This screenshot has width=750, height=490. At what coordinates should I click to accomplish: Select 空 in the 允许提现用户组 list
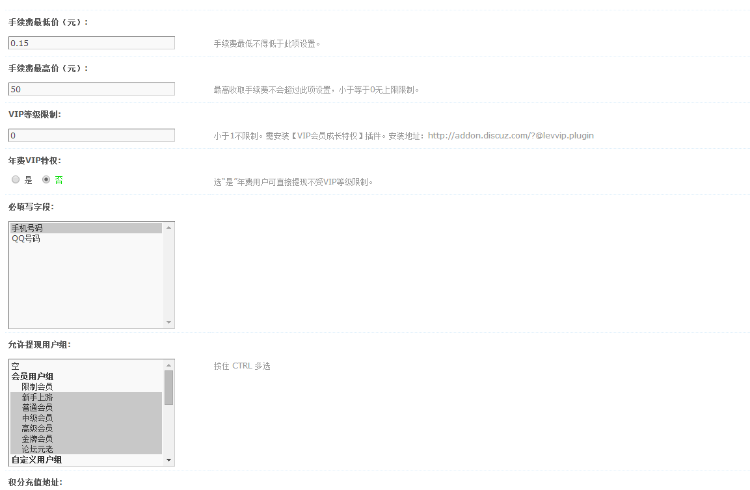pos(86,366)
